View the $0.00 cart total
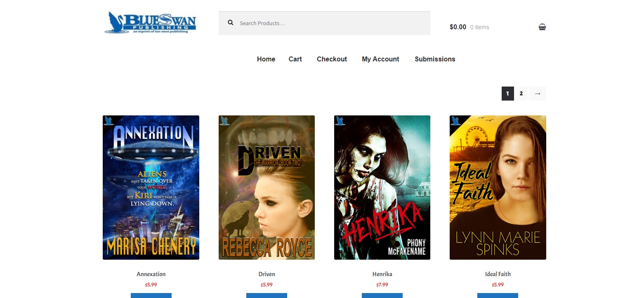Viewport: 644px width, 298px height. click(x=458, y=27)
